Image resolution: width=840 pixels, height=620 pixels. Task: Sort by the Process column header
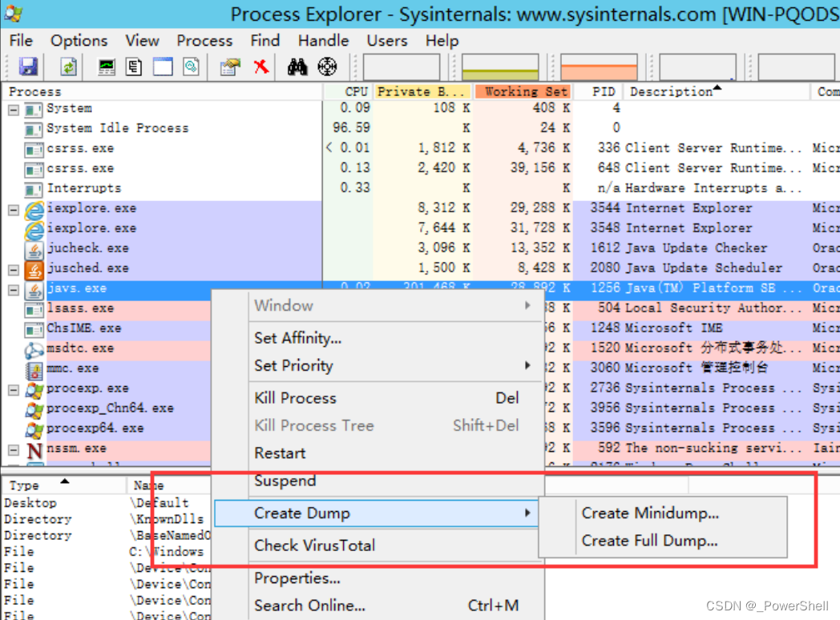tap(162, 91)
